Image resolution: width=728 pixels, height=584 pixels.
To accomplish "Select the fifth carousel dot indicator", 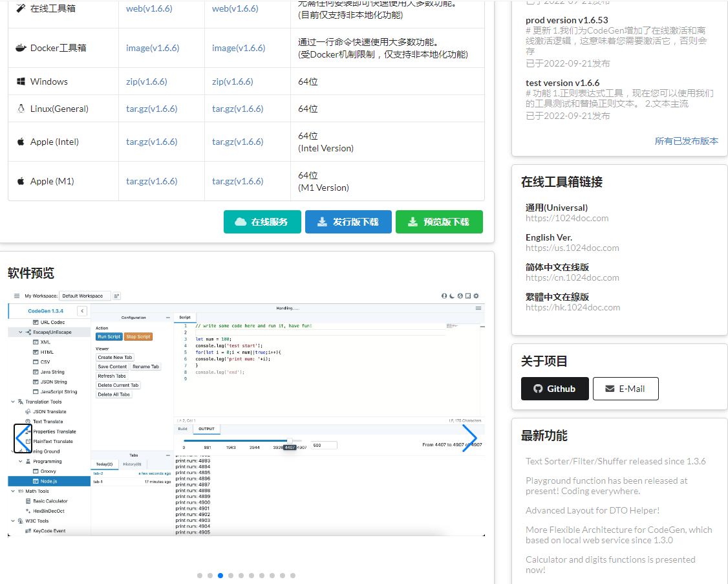I will pyautogui.click(x=241, y=576).
